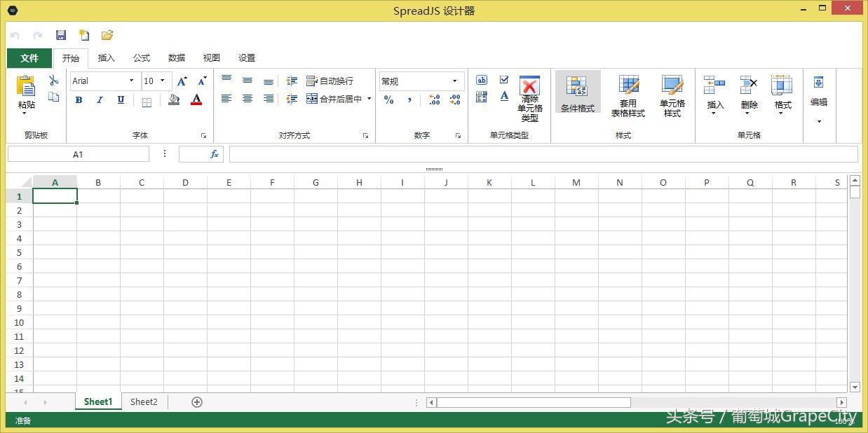
Task: Click the increase decimal places button
Action: [x=434, y=100]
